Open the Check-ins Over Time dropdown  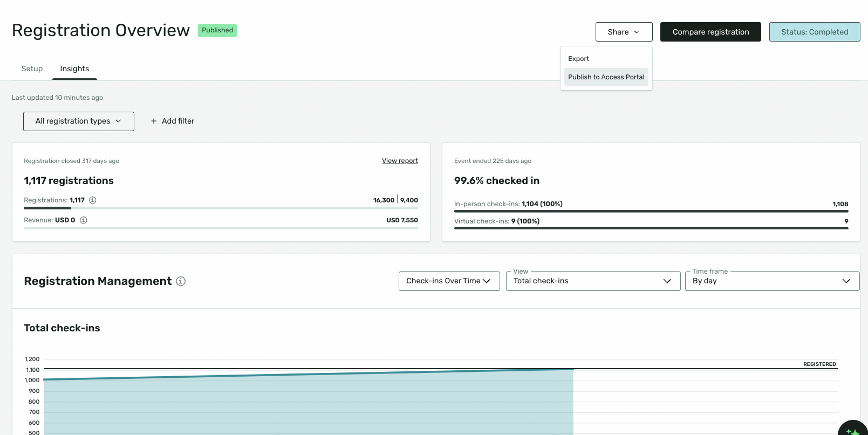coord(449,281)
